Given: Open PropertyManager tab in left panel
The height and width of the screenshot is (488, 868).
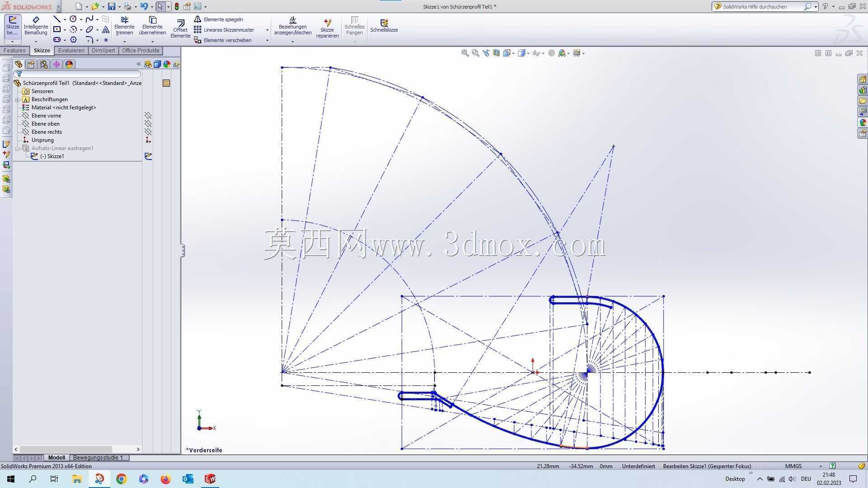Looking at the screenshot, I should (x=31, y=64).
